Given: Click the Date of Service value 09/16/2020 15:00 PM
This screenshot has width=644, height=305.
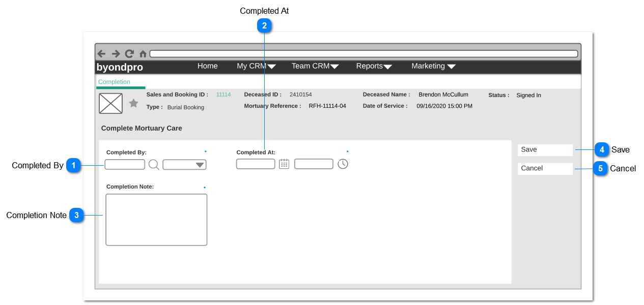Looking at the screenshot, I should pyautogui.click(x=444, y=106).
